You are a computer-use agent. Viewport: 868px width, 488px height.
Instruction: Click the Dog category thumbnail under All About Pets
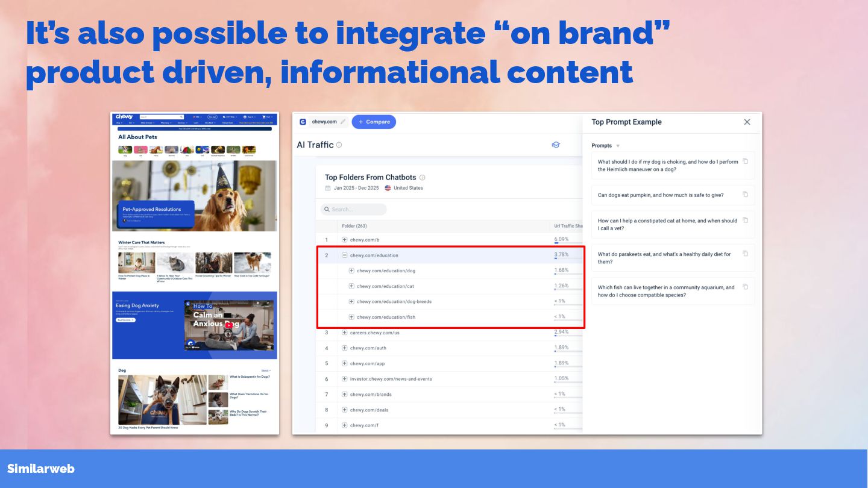[125, 149]
